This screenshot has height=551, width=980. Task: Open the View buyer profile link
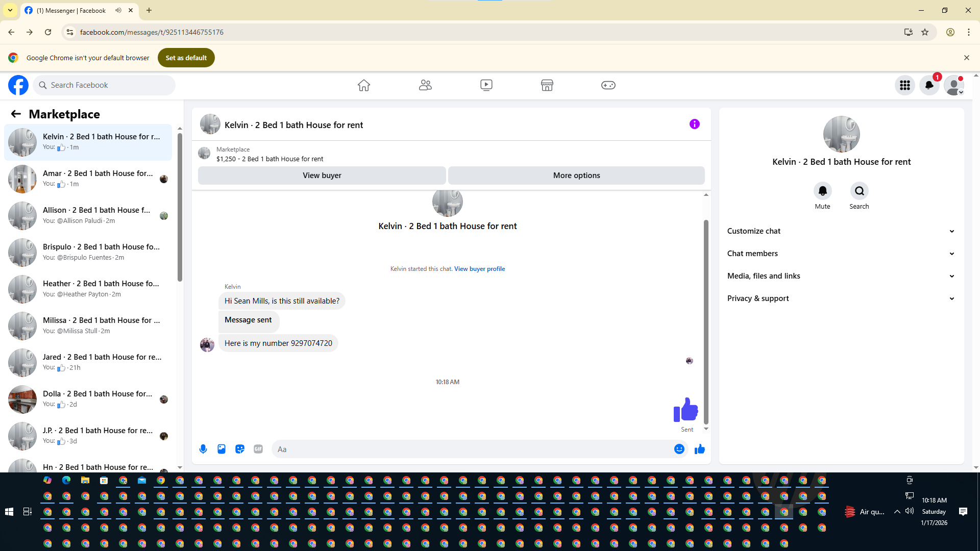(479, 269)
